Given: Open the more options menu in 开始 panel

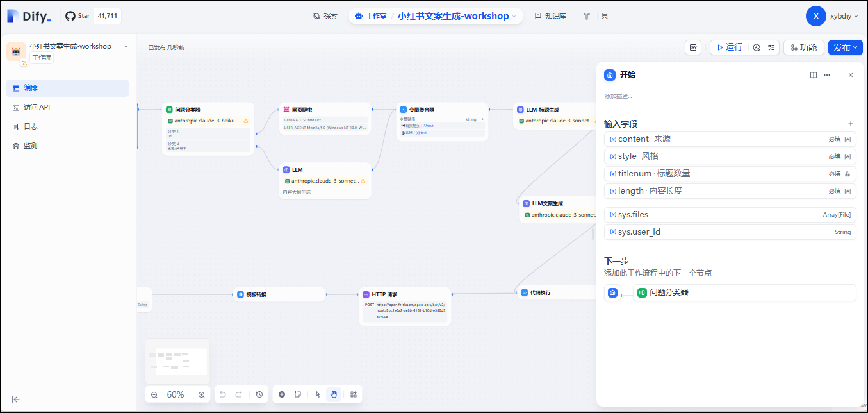Looking at the screenshot, I should coord(827,75).
